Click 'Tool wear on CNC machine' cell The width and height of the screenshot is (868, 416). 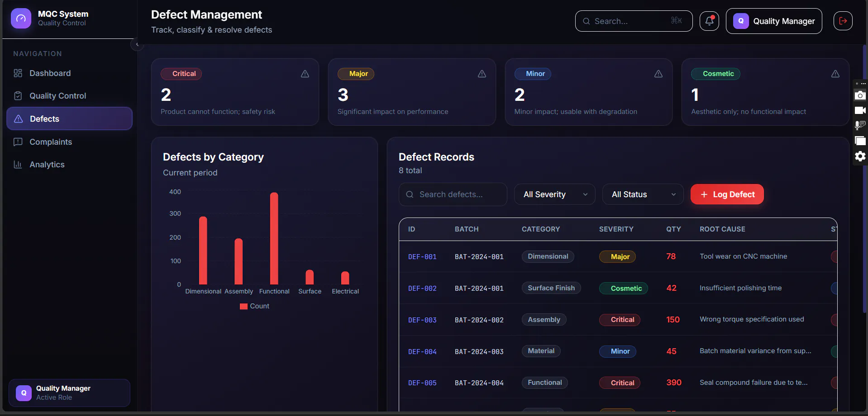click(743, 256)
